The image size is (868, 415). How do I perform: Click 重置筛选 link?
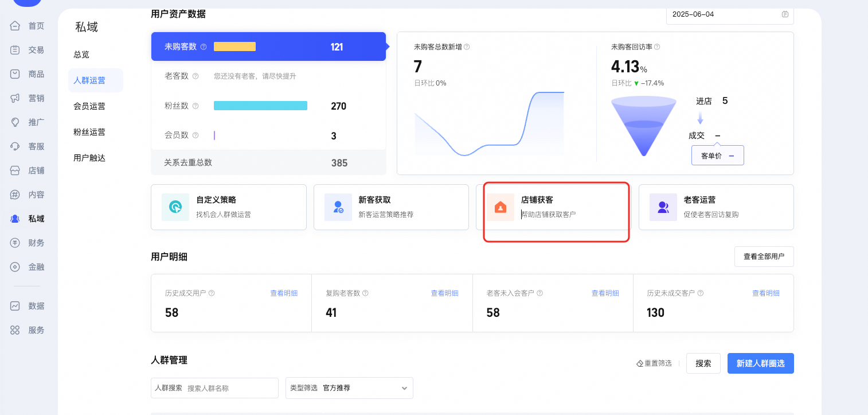(654, 363)
